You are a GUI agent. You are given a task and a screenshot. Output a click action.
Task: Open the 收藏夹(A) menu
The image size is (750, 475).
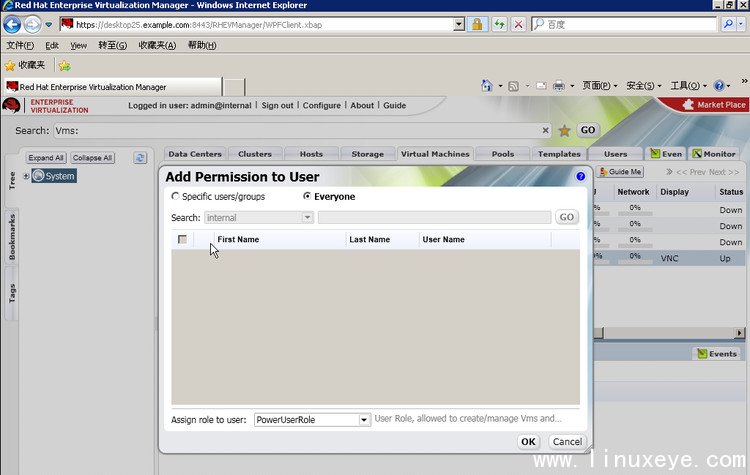coord(157,45)
